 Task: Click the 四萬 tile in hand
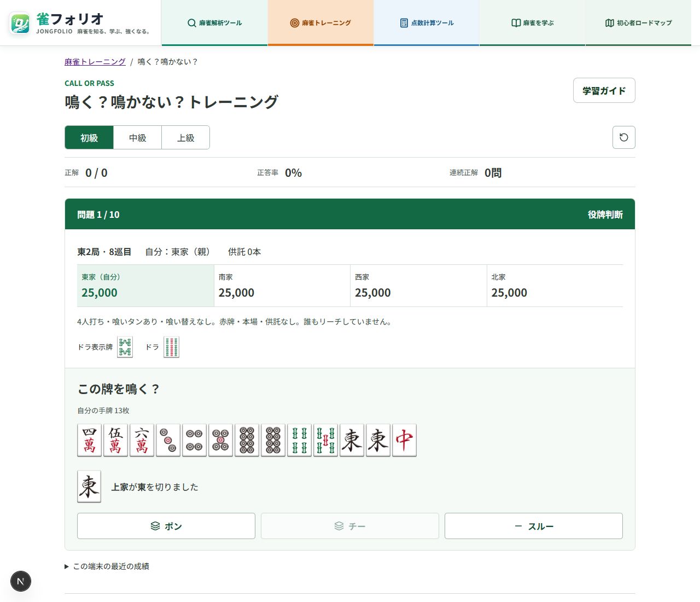[x=90, y=440]
